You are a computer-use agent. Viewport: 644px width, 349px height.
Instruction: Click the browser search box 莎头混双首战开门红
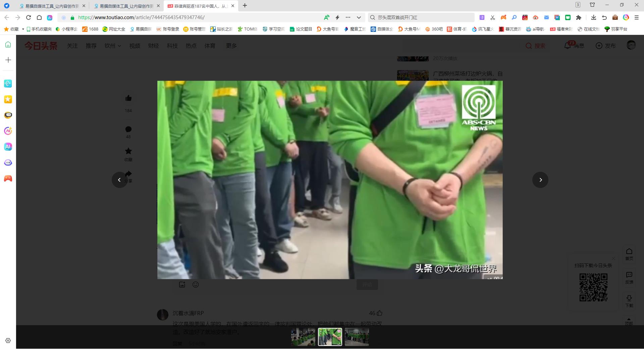pyautogui.click(x=421, y=17)
